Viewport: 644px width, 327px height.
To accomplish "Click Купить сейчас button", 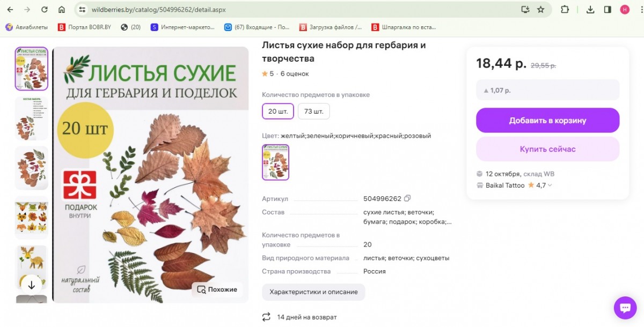I will tap(547, 149).
